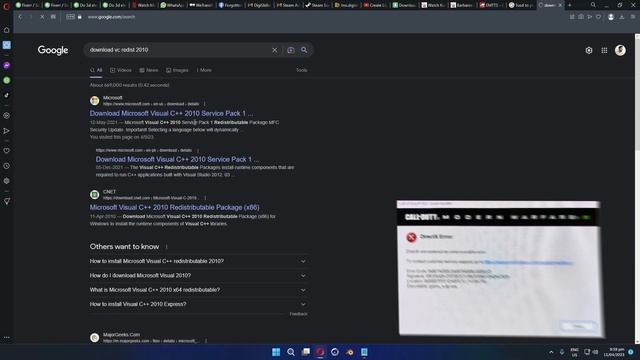This screenshot has width=640, height=360.
Task: Open 'Microsoft Visual C++ 2010 Redistributable Package (x86)' link
Action: [175, 207]
